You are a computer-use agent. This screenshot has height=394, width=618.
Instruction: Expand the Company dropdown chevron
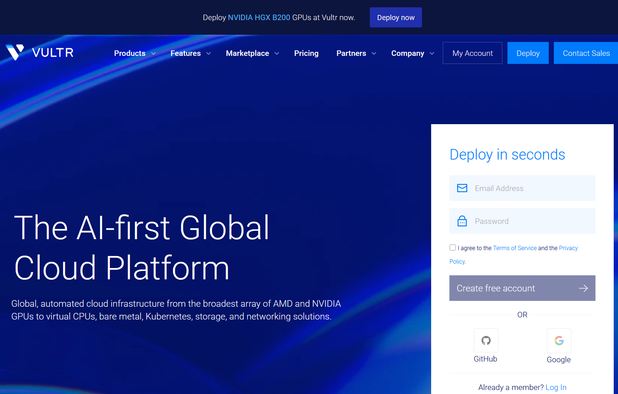432,54
